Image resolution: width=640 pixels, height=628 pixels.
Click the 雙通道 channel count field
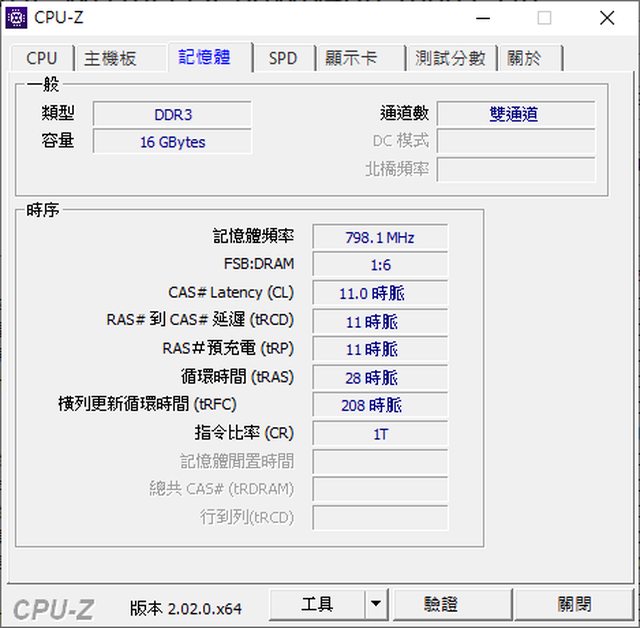coord(515,114)
